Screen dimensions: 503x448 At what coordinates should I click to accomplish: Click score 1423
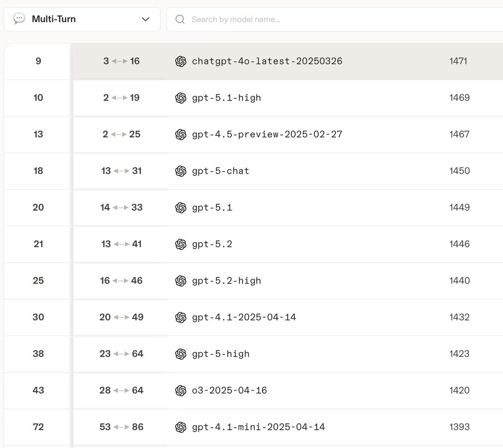(x=459, y=354)
